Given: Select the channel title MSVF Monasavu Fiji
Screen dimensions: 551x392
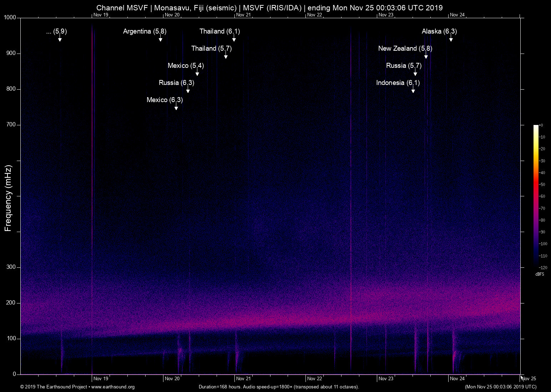Looking at the screenshot, I should pyautogui.click(x=167, y=7).
